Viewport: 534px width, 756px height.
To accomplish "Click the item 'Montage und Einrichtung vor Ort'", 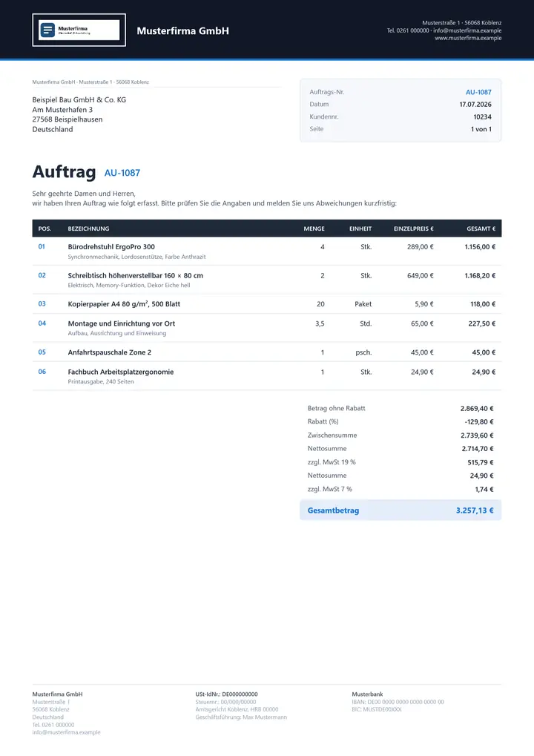I will (x=122, y=323).
